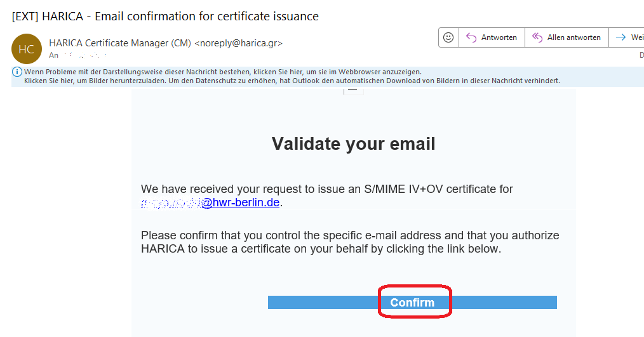Select the blocked image placeholder above heading

(353, 90)
